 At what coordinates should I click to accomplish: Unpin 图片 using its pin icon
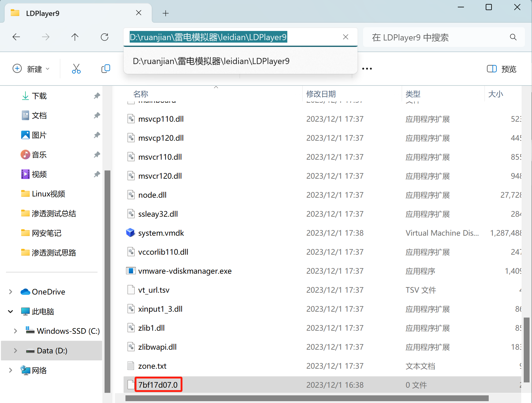(x=97, y=135)
